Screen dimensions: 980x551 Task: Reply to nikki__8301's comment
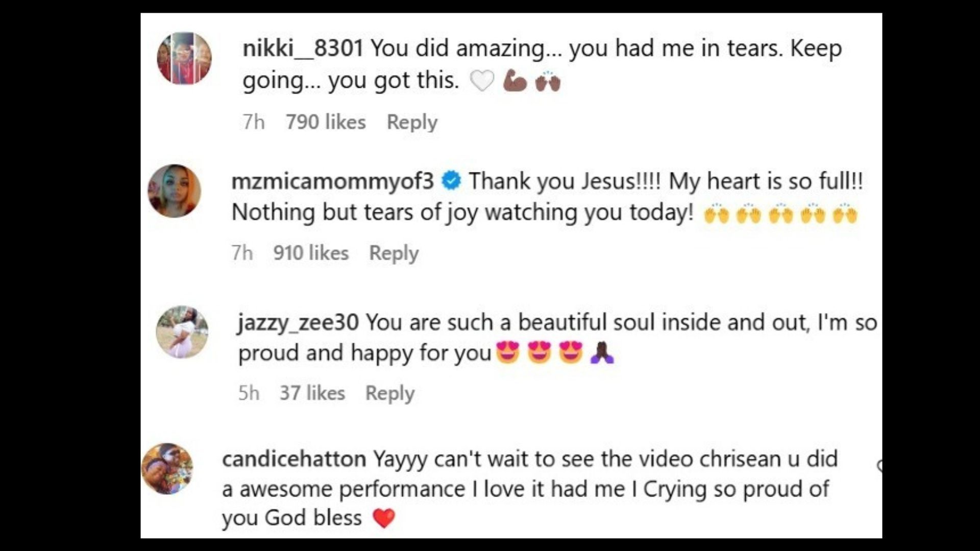tap(412, 122)
